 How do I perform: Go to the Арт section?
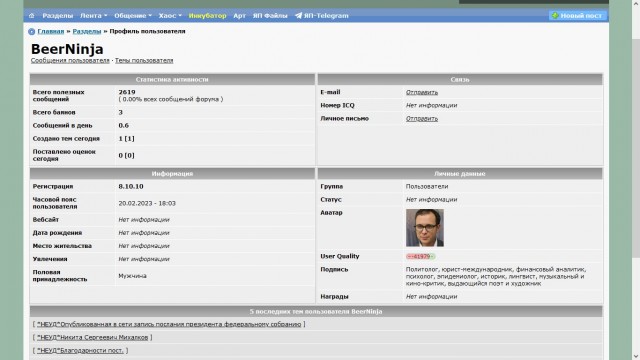240,16
